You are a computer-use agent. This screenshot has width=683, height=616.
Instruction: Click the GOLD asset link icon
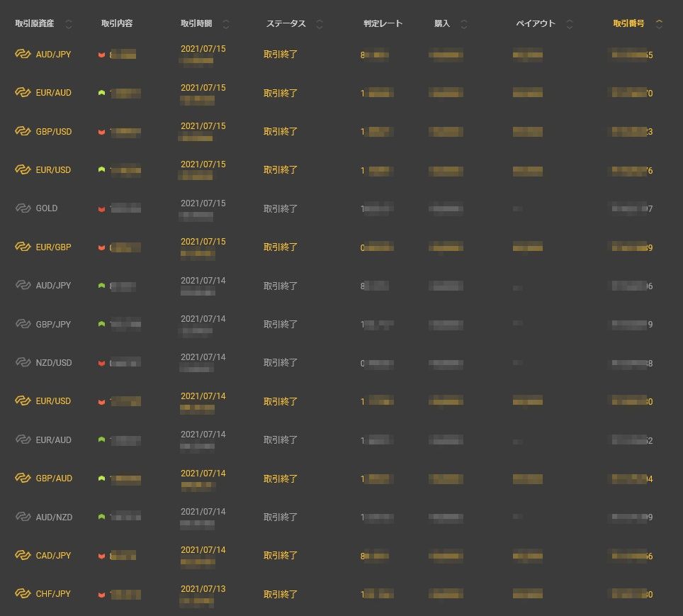[x=23, y=208]
